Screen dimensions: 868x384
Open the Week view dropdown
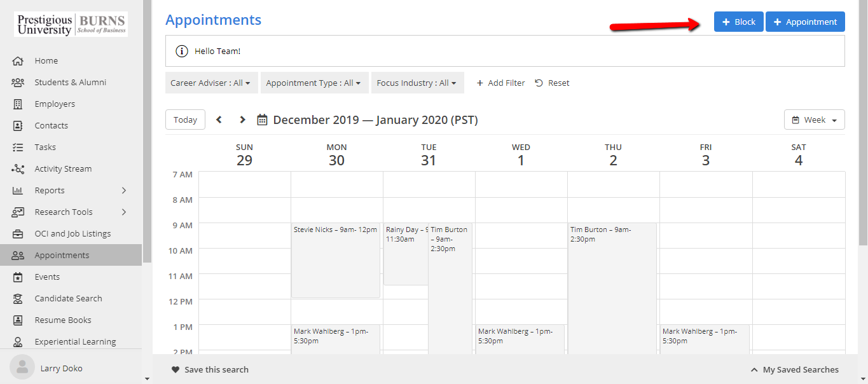pyautogui.click(x=814, y=120)
